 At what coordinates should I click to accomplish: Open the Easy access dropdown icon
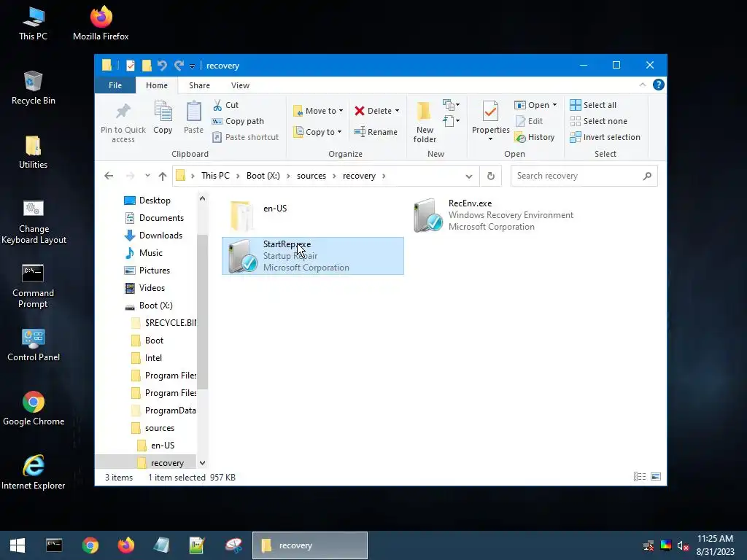pyautogui.click(x=451, y=121)
